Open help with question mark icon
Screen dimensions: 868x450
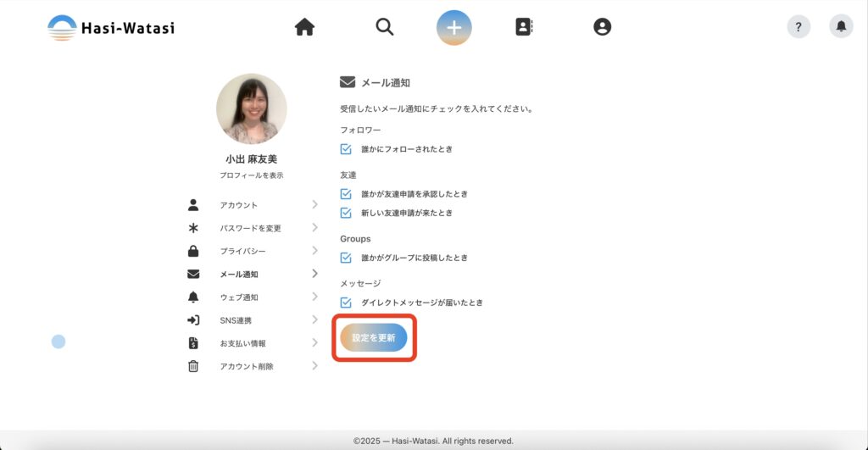click(x=798, y=26)
